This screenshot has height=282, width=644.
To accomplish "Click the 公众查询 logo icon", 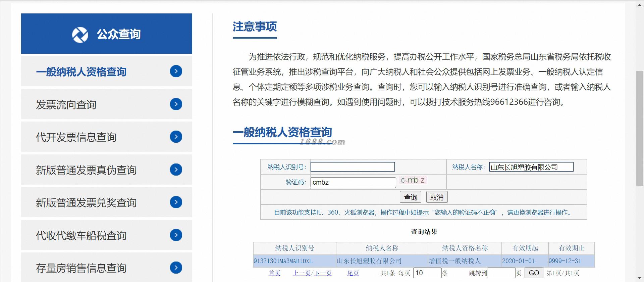I will (80, 34).
